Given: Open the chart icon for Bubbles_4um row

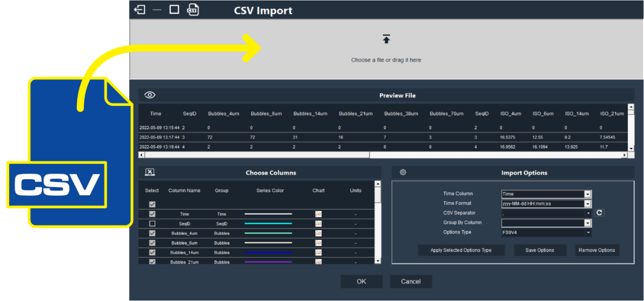Looking at the screenshot, I should (x=318, y=233).
